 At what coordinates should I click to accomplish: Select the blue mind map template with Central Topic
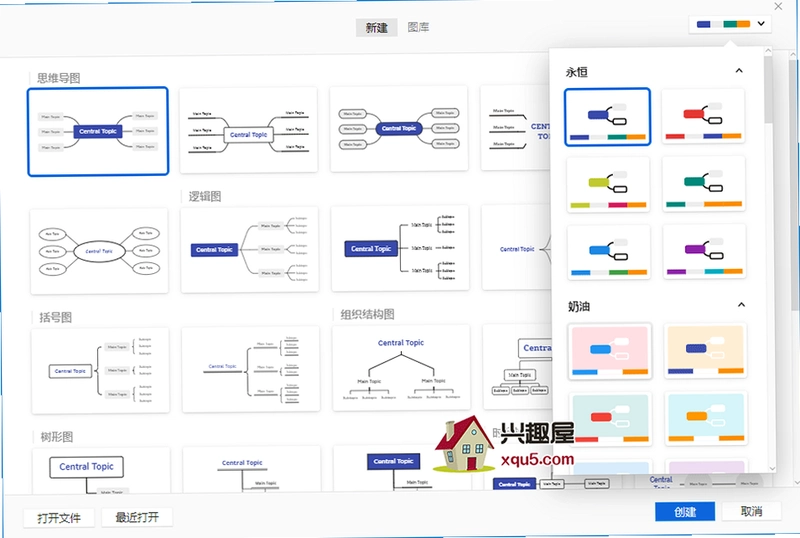98,131
